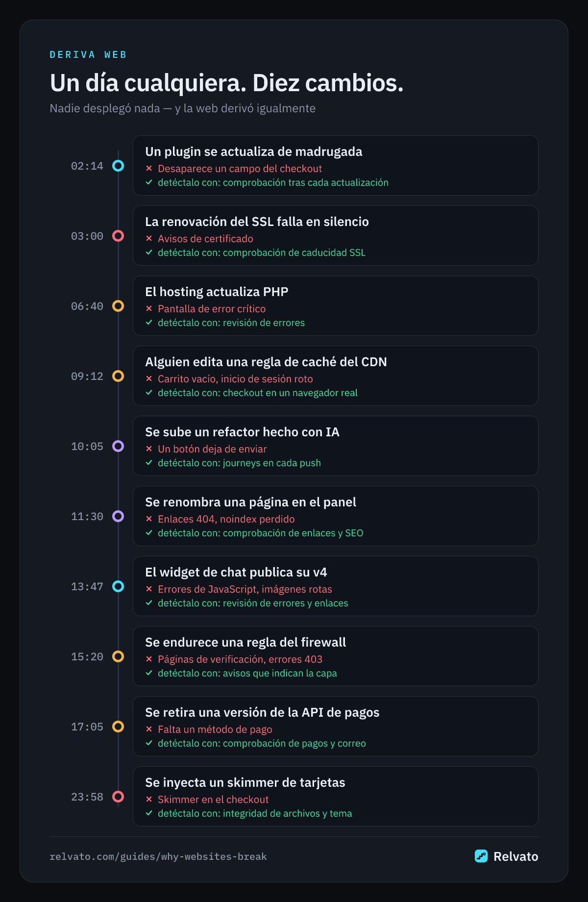588x902 pixels.
Task: Click the red X beside 'Skimmer en el checkout'
Action: (149, 799)
